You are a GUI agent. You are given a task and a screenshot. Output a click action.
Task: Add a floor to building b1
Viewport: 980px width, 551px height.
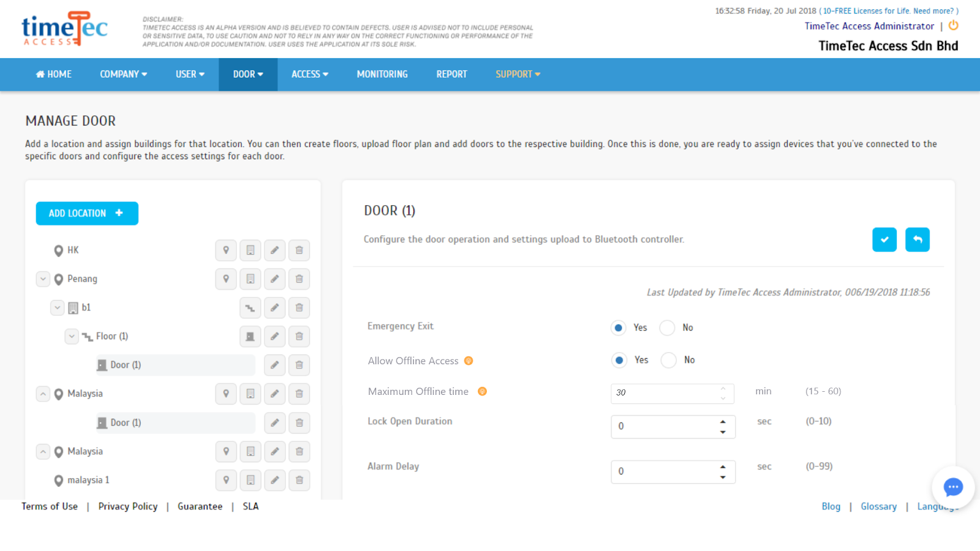[251, 307]
